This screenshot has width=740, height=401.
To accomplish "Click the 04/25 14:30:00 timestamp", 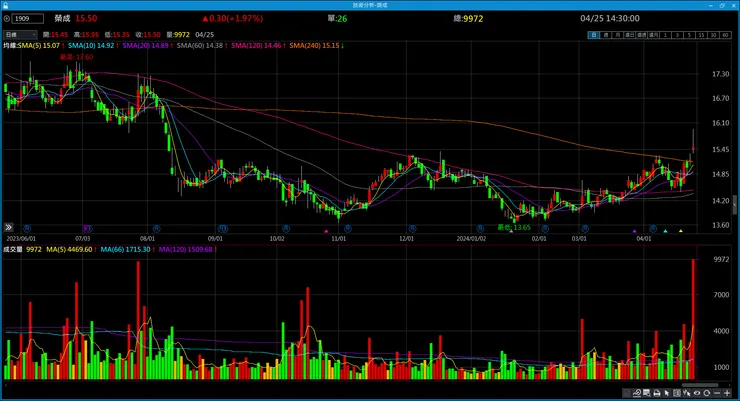I will pyautogui.click(x=610, y=18).
